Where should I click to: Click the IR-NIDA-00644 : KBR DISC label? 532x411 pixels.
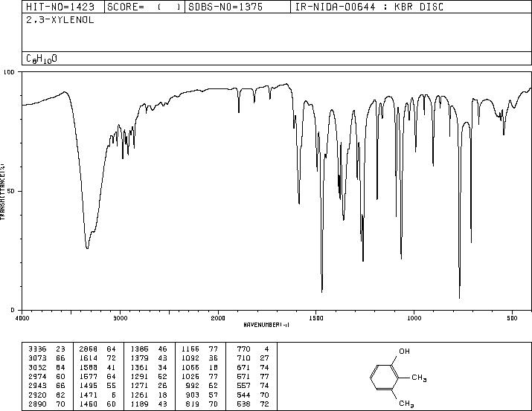[x=369, y=7]
